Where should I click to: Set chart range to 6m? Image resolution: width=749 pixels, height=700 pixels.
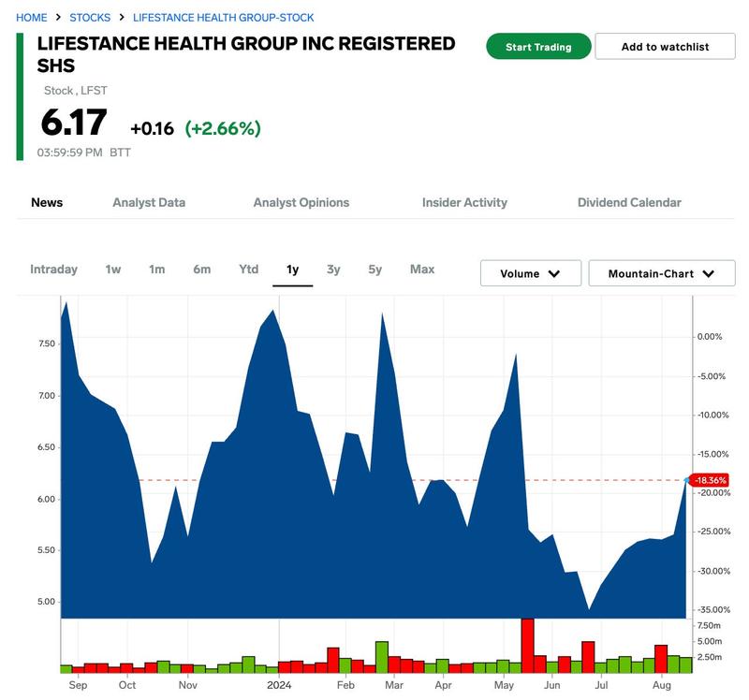click(x=201, y=270)
